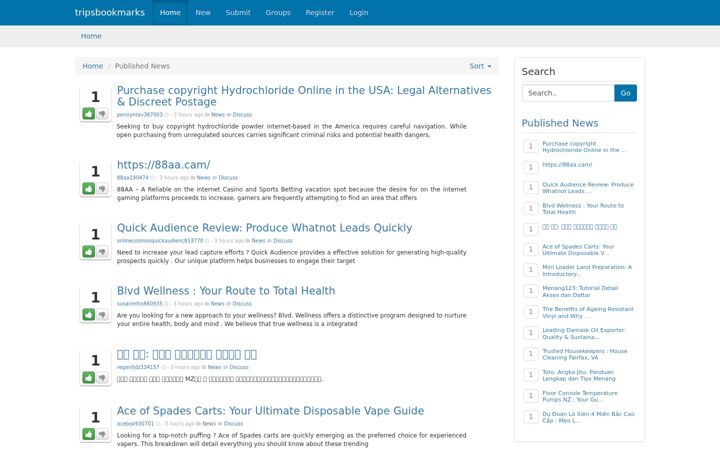This screenshot has height=450, width=720.
Task: Open the New menu item
Action: tap(203, 12)
